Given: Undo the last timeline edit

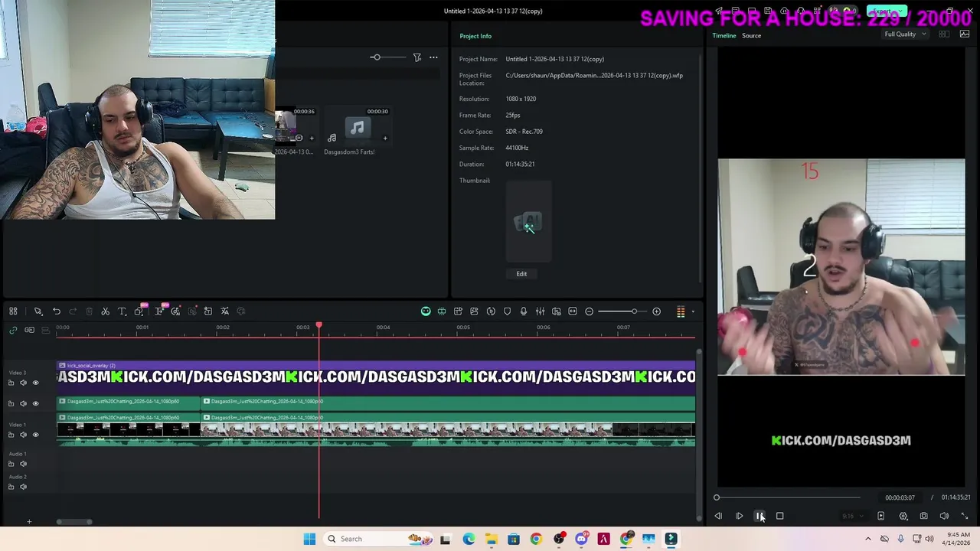Looking at the screenshot, I should click(x=57, y=311).
